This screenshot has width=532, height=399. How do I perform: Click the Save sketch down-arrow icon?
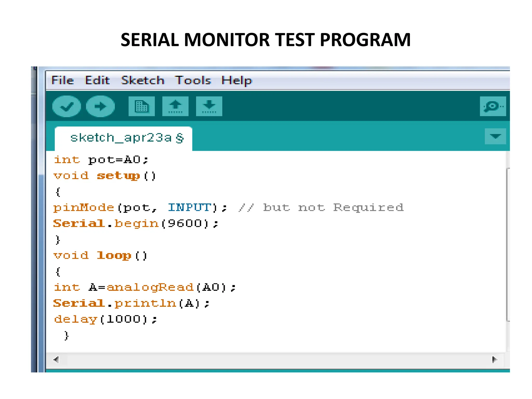[209, 106]
